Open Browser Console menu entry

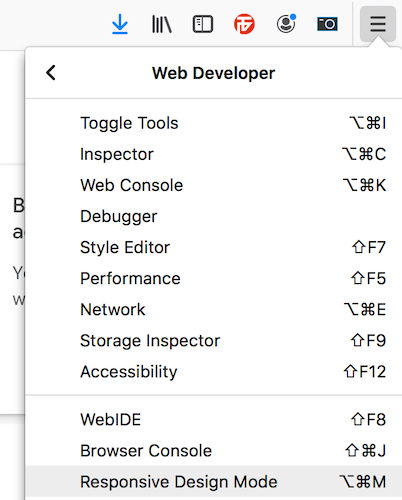tap(214, 451)
